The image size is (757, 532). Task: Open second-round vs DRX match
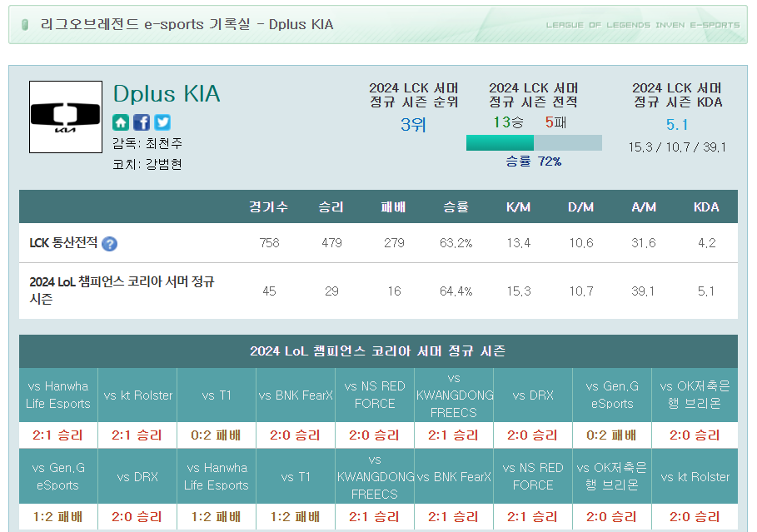pyautogui.click(x=137, y=476)
